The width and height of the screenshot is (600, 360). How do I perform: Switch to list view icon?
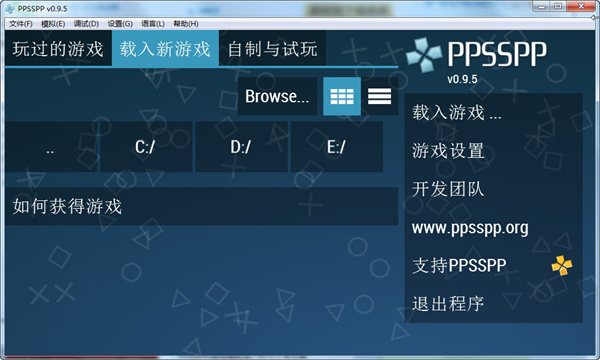pyautogui.click(x=379, y=96)
